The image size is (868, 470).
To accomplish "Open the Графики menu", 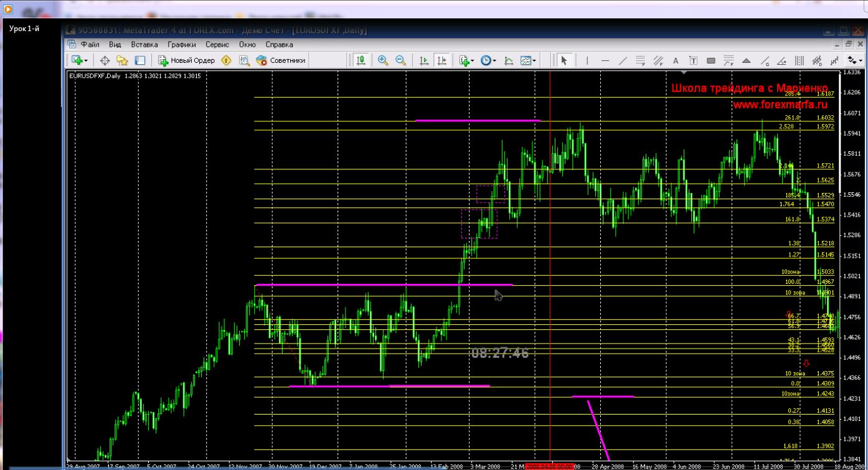I will coord(181,44).
